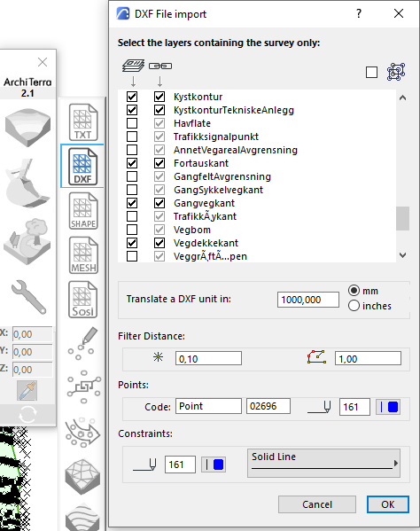Open the SHAPE file import tool

83,211
